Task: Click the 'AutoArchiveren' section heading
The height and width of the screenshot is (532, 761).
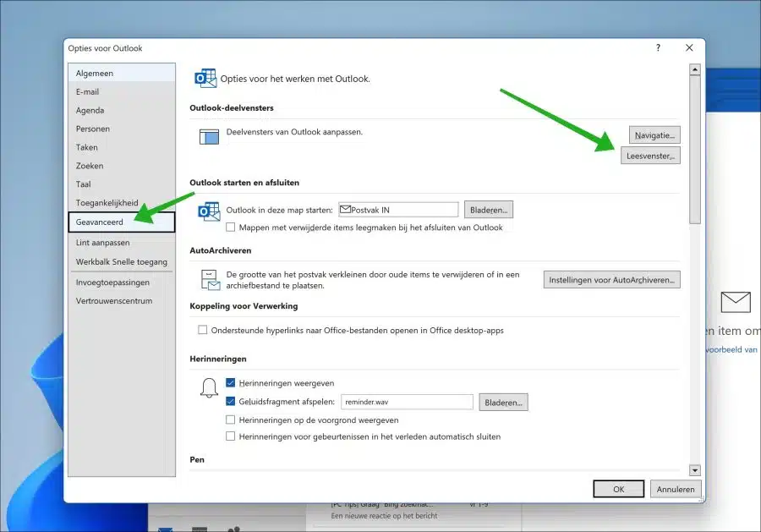Action: pyautogui.click(x=221, y=250)
